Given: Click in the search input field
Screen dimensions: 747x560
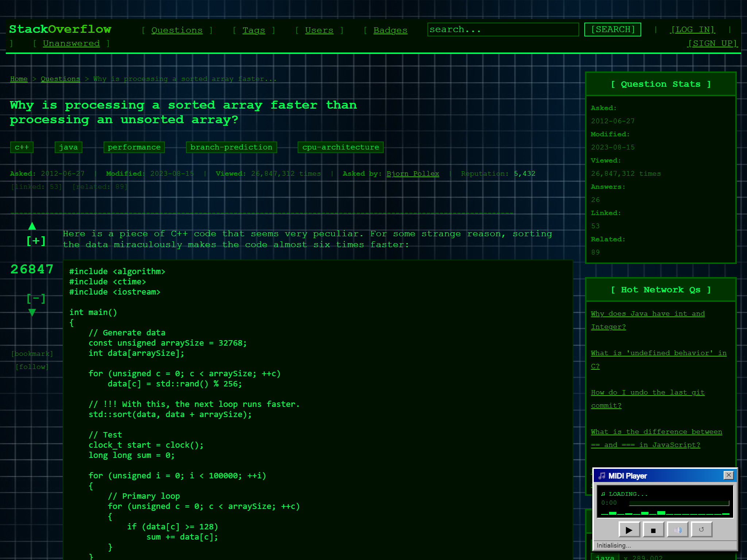Looking at the screenshot, I should 503,30.
